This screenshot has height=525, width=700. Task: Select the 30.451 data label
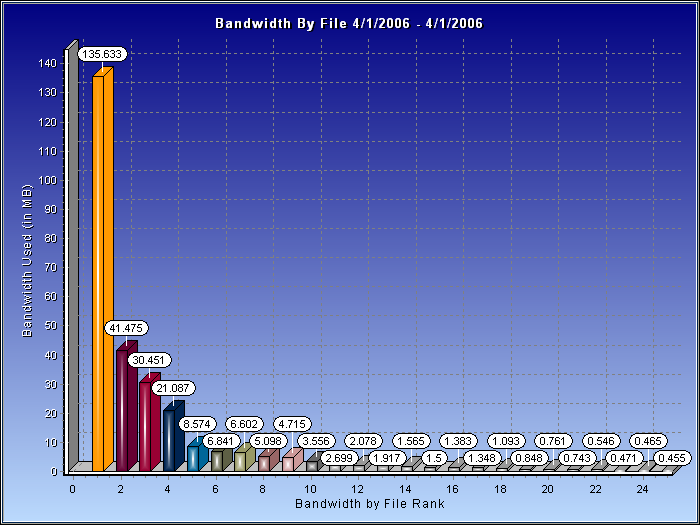point(150,360)
